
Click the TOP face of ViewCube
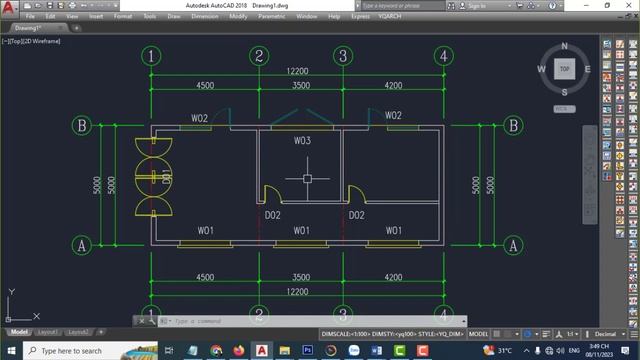tap(564, 69)
